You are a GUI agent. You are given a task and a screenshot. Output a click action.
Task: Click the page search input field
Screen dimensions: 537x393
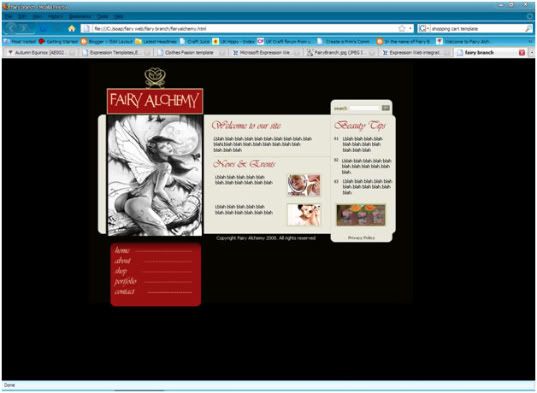(364, 108)
